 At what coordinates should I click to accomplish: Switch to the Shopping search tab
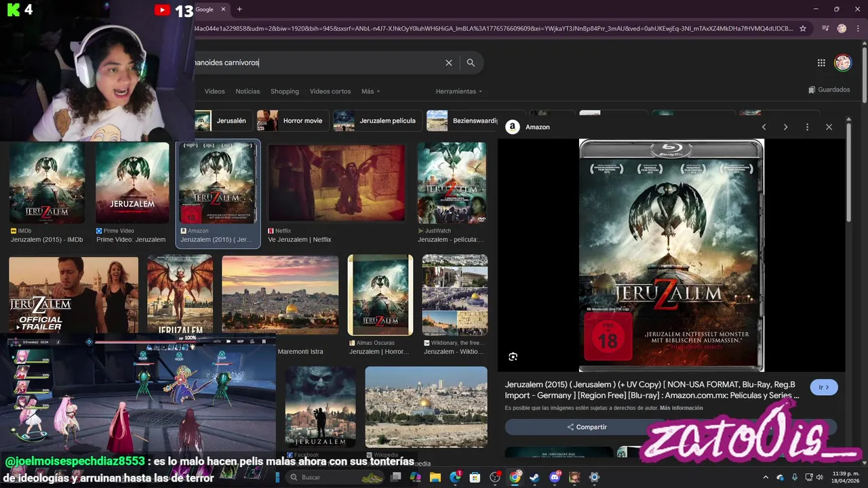[285, 91]
